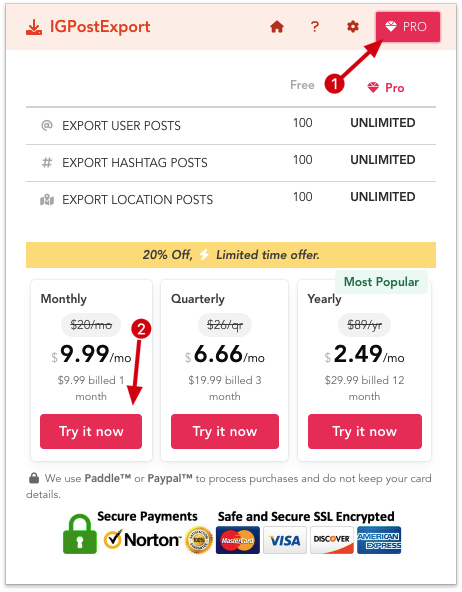This screenshot has width=462, height=592.
Task: Click the pink diamond Pro column icon
Action: coord(373,88)
